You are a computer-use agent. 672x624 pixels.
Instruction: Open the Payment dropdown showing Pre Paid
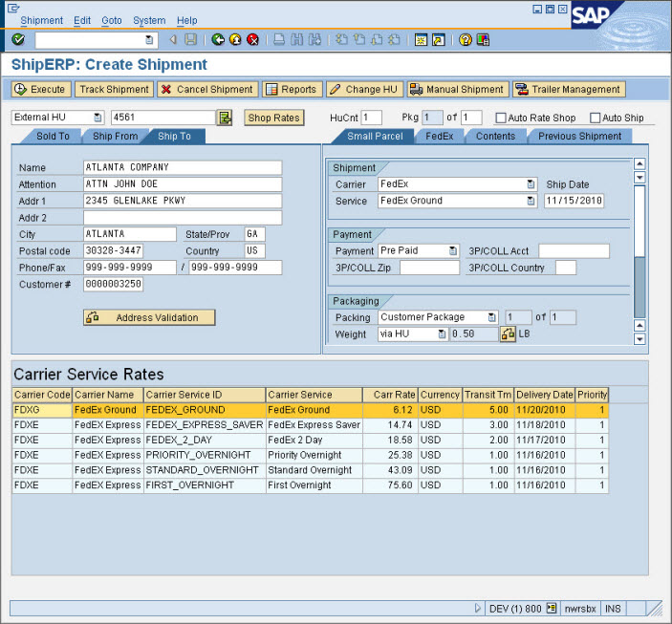pyautogui.click(x=453, y=251)
